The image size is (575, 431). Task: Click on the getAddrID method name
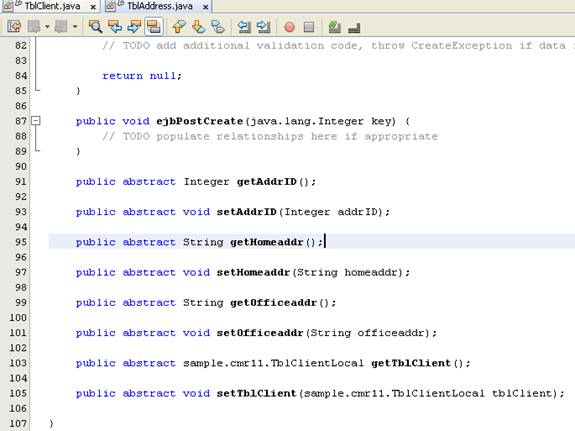[x=267, y=182]
